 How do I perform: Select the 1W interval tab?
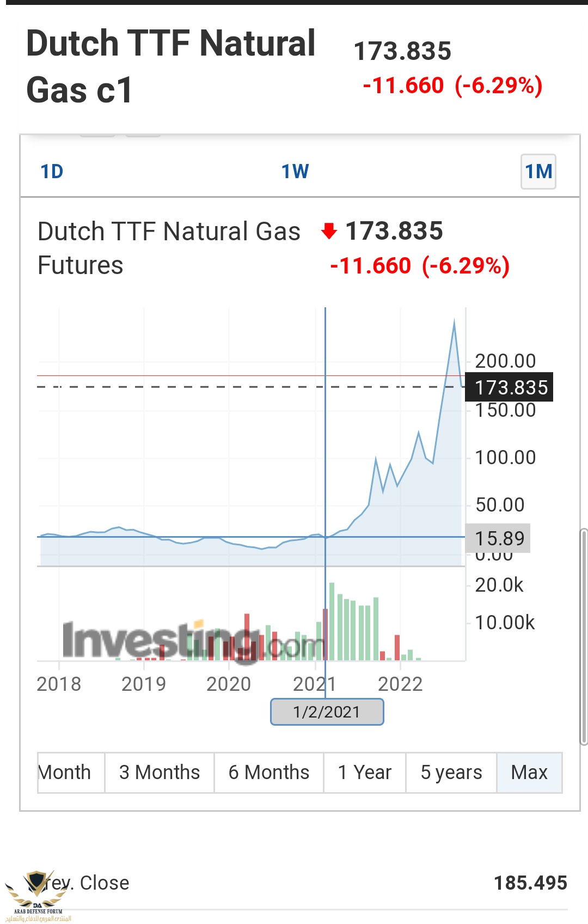pyautogui.click(x=295, y=172)
